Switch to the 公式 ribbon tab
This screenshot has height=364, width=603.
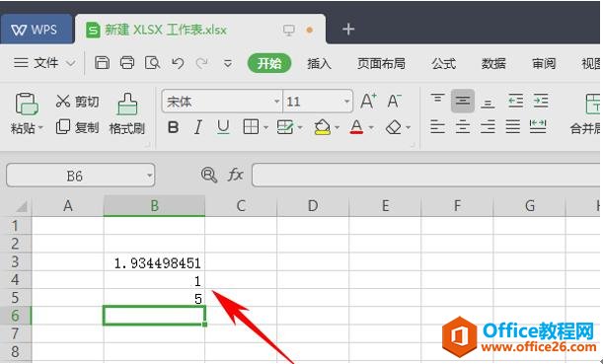coord(443,63)
